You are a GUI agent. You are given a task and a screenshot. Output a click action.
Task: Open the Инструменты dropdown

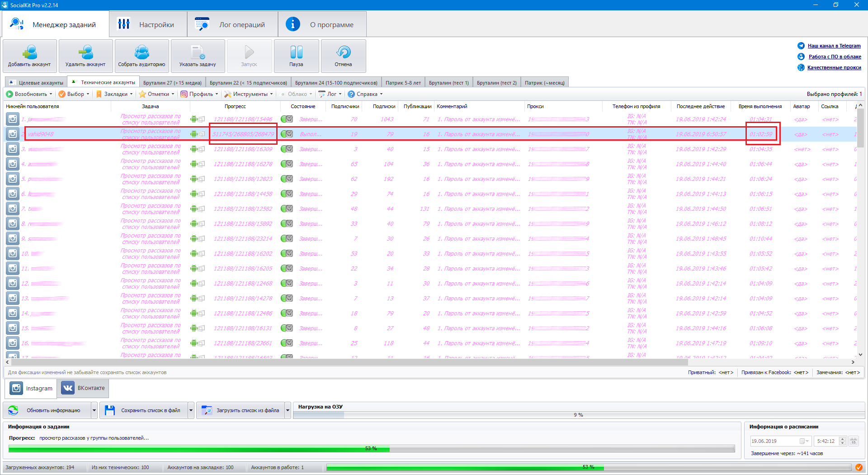pos(249,94)
